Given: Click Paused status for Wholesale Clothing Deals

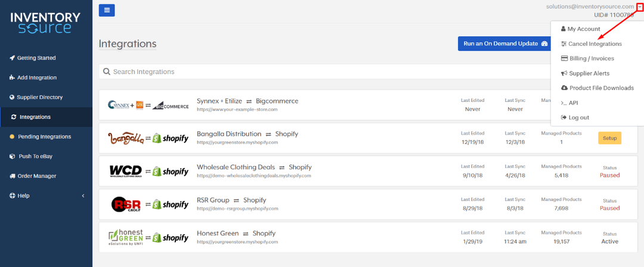Looking at the screenshot, I should 609,175.
